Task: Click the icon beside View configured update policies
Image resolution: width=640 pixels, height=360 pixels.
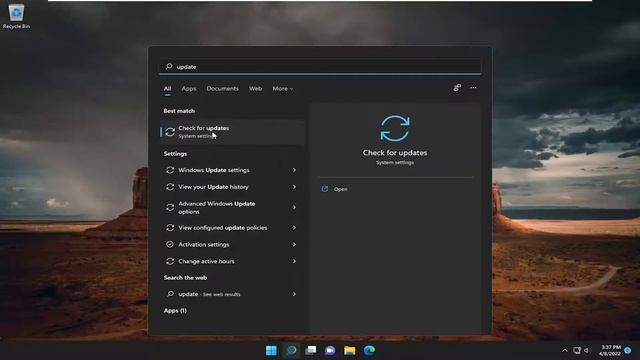Action: tap(170, 228)
